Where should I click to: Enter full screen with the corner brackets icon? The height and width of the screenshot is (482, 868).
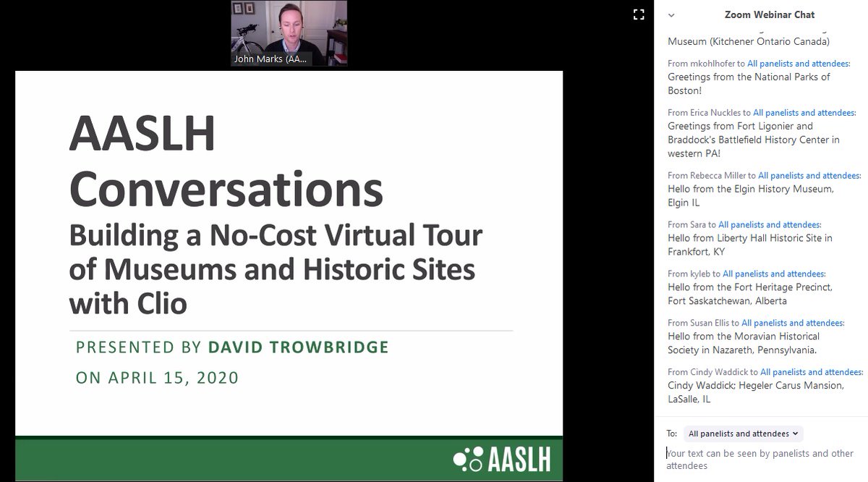pos(638,14)
